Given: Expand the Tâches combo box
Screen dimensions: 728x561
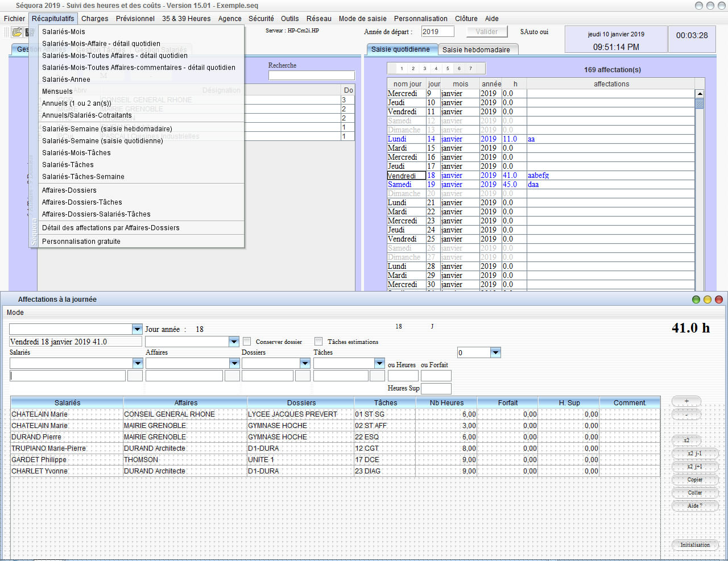Looking at the screenshot, I should coord(379,363).
